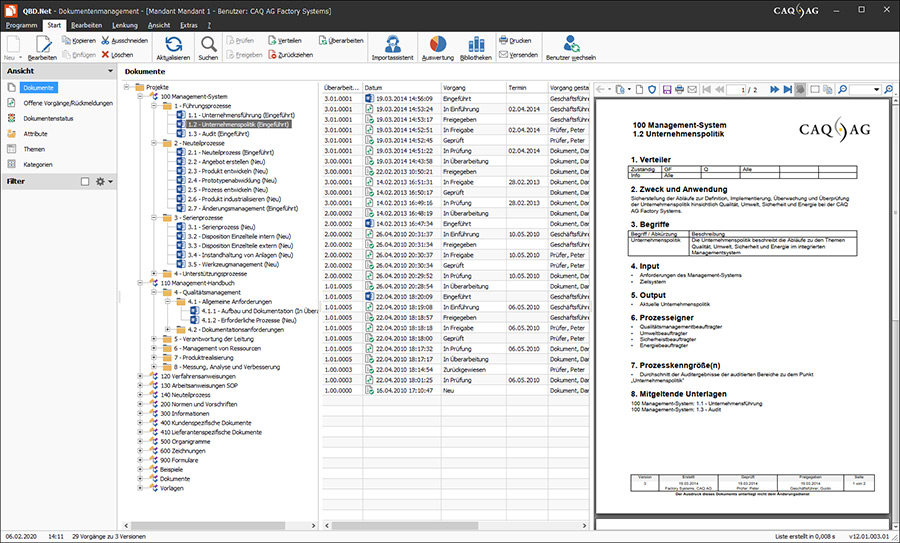The width and height of the screenshot is (900, 543).
Task: Open the Suchen search tool
Action: (x=208, y=44)
